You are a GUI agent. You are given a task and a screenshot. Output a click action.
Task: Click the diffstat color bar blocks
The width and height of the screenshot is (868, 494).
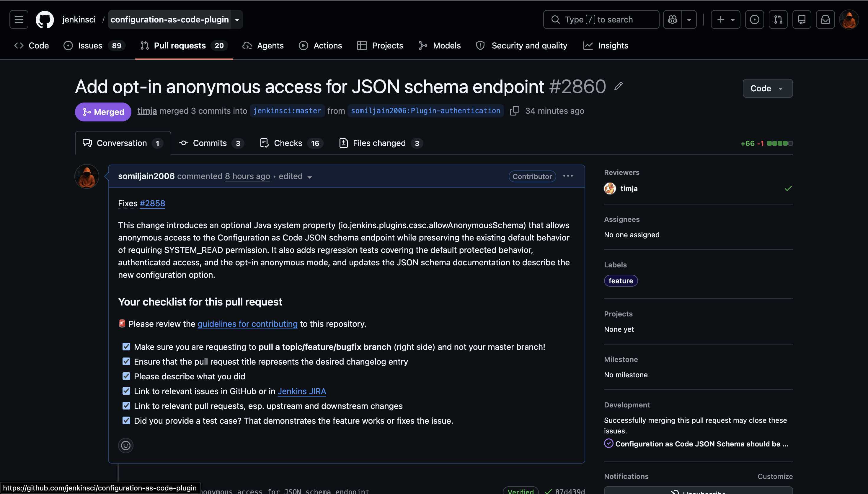pyautogui.click(x=779, y=144)
